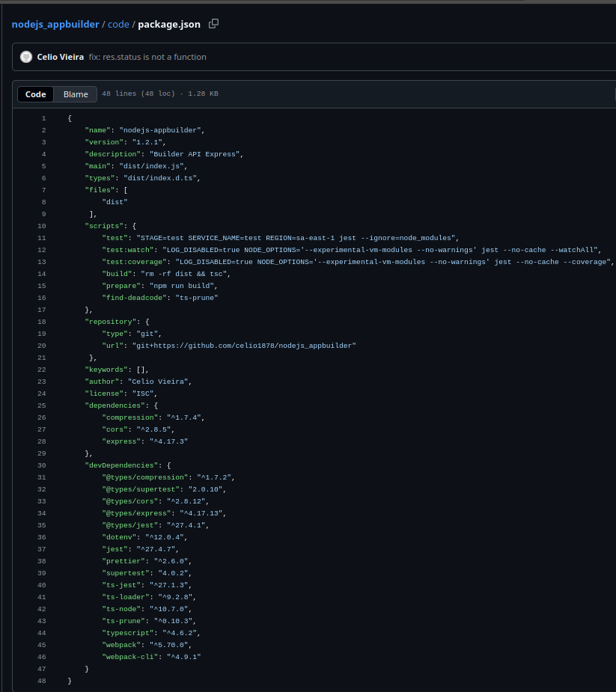Switch to the Blame tab
The image size is (616, 692).
click(x=76, y=94)
